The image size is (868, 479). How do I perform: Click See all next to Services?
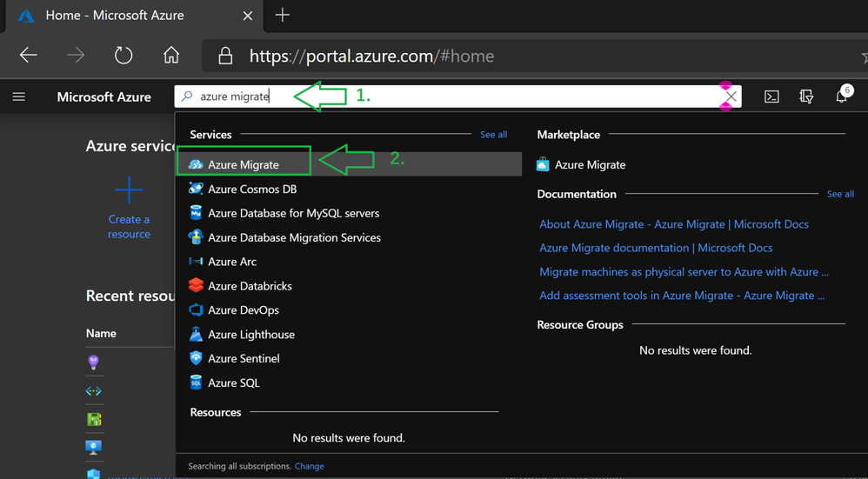493,135
